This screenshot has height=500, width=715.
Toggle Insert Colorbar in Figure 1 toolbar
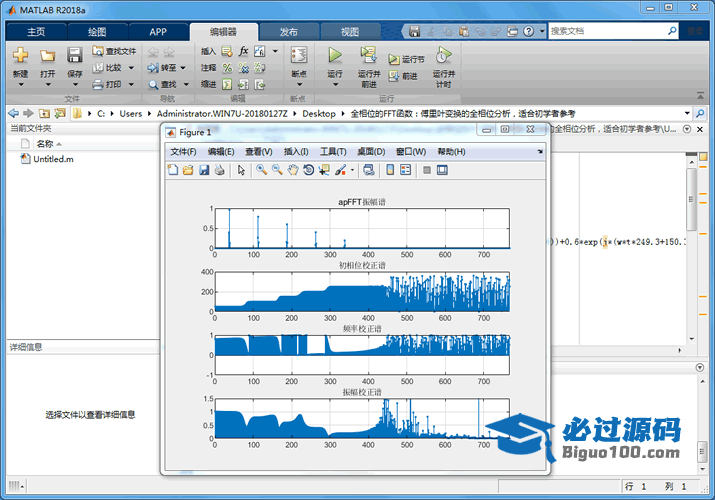(390, 170)
